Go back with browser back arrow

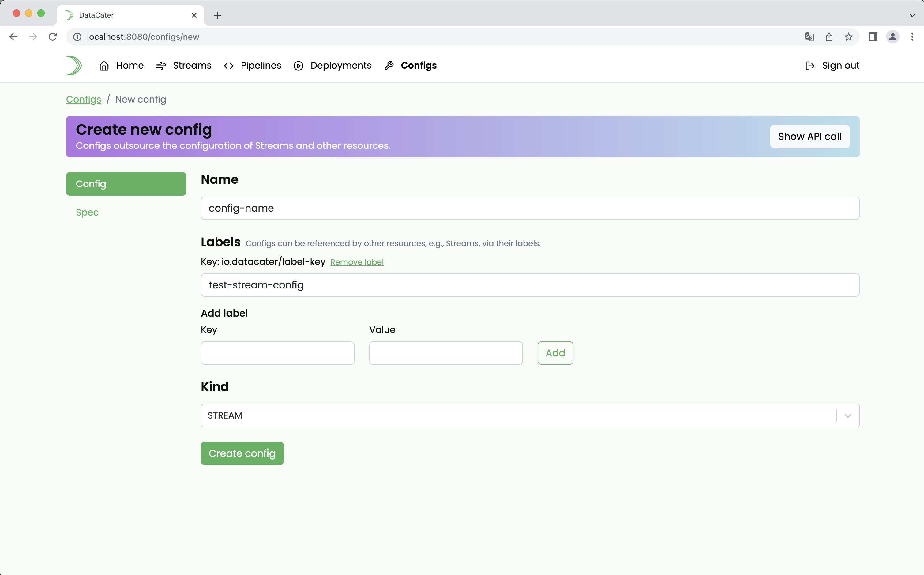click(13, 37)
